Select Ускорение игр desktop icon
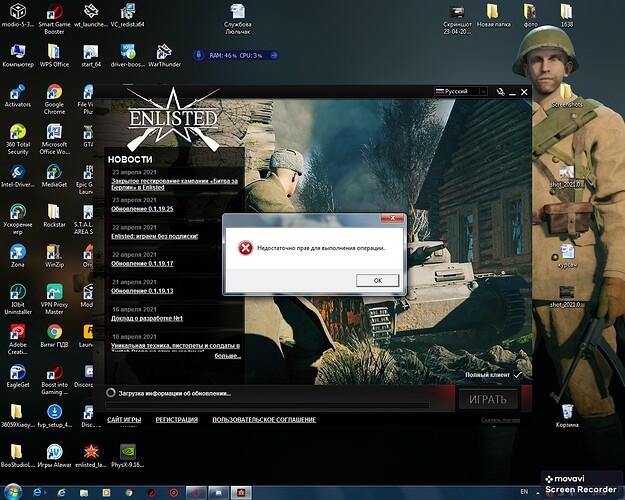The width and height of the screenshot is (625, 500). [18, 219]
